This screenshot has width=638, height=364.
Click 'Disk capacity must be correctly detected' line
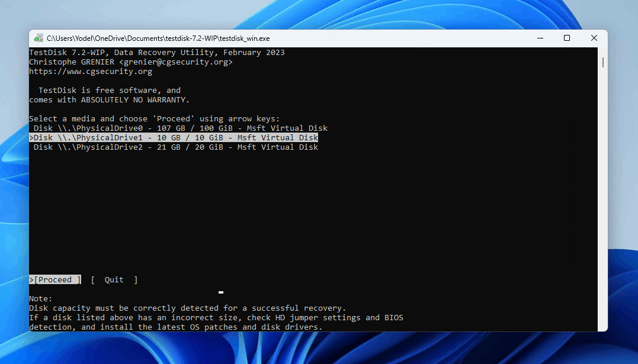(188, 308)
